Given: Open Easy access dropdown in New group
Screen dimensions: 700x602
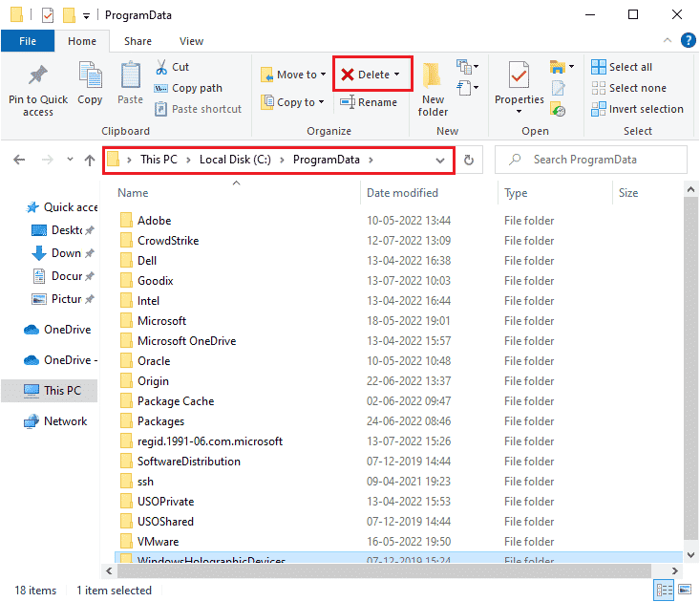Looking at the screenshot, I should [467, 88].
